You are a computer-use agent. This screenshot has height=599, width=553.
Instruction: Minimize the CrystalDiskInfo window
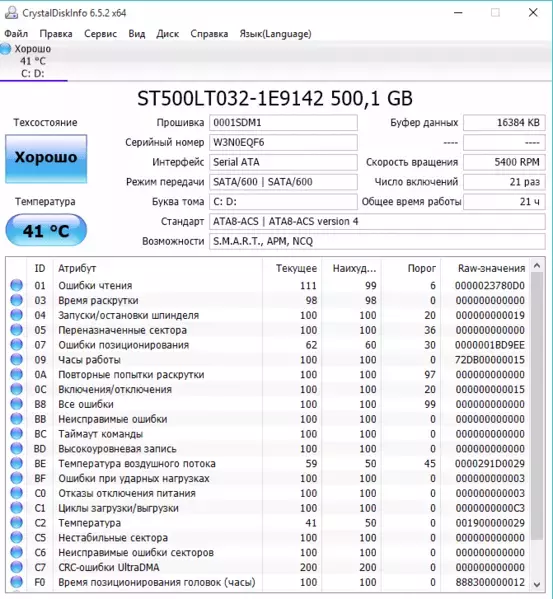tap(458, 13)
